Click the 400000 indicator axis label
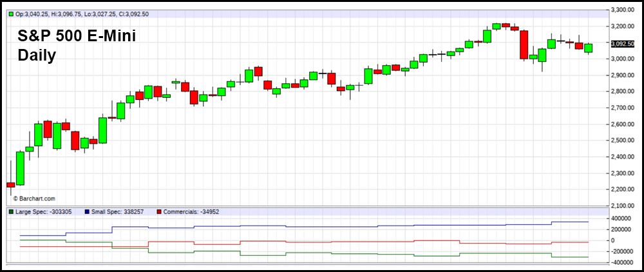The width and height of the screenshot is (644, 272). tap(620, 218)
